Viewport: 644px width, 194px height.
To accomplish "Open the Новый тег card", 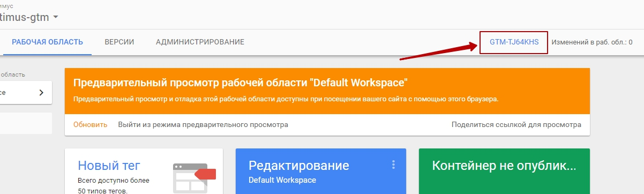I will tap(144, 171).
